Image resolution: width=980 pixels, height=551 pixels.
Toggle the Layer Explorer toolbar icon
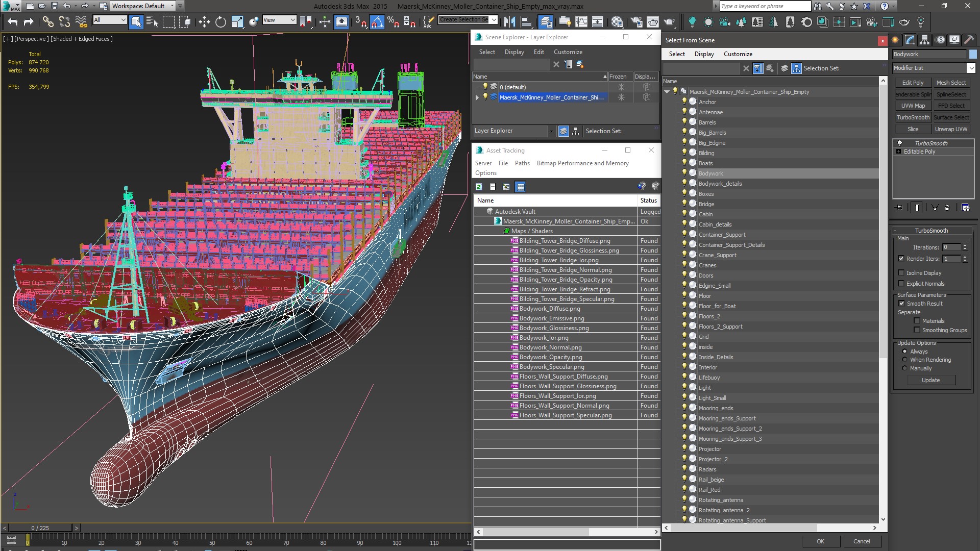[x=546, y=21]
